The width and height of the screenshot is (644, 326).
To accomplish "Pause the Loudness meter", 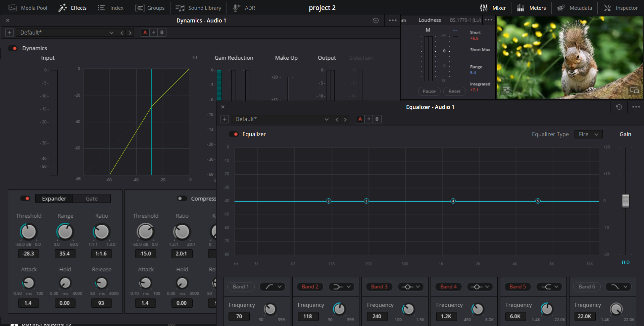I will (429, 91).
